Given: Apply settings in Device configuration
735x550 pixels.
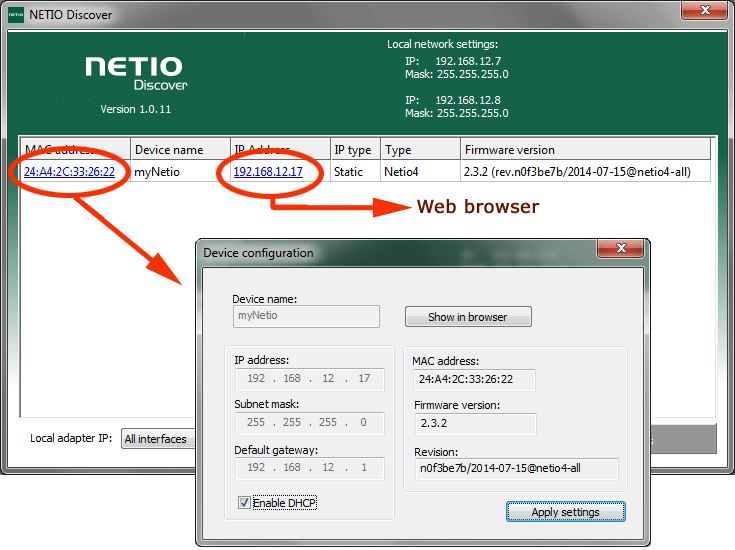Looking at the screenshot, I should tap(565, 512).
